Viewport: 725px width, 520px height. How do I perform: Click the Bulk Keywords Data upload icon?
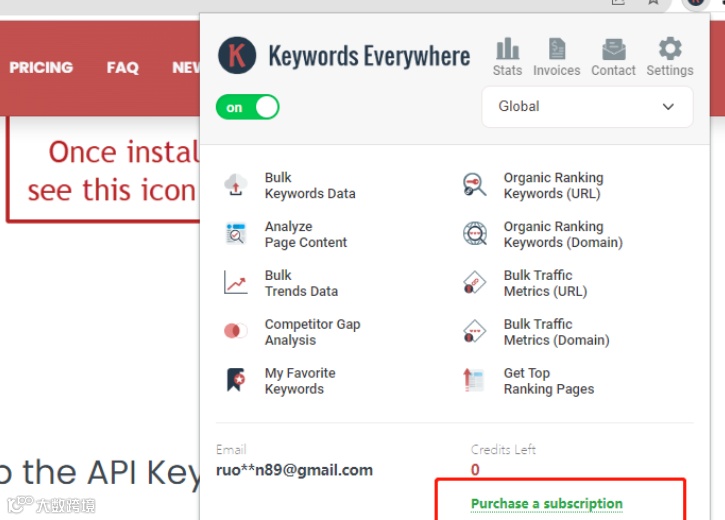click(x=236, y=185)
